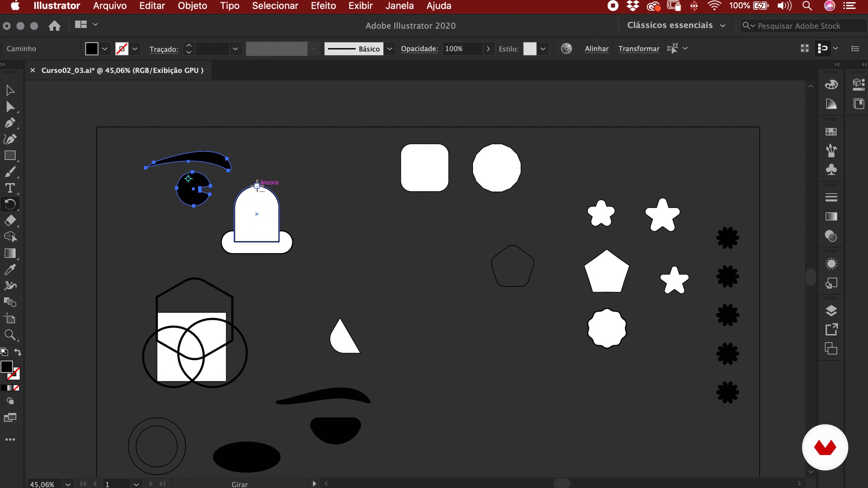
Task: Click Transformar in control bar
Action: tap(639, 49)
